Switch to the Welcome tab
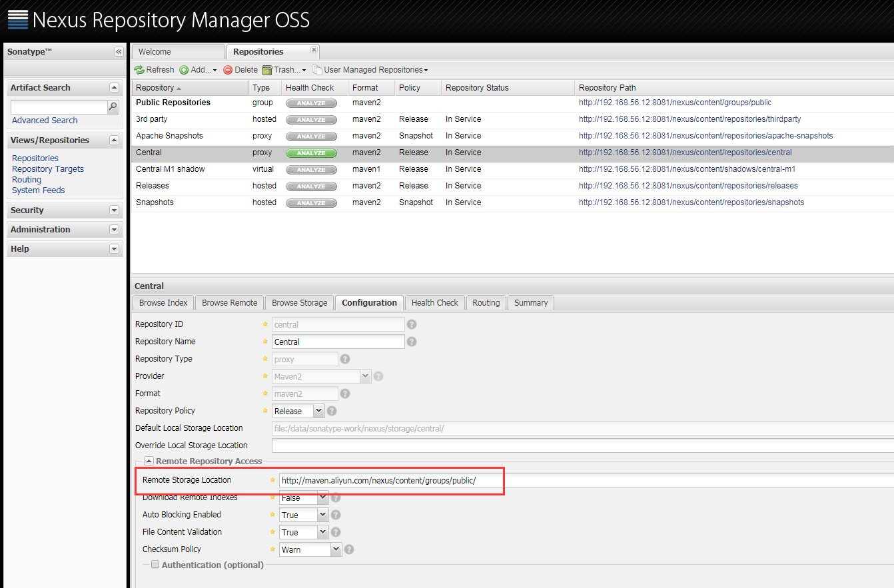This screenshot has width=894, height=588. click(179, 52)
